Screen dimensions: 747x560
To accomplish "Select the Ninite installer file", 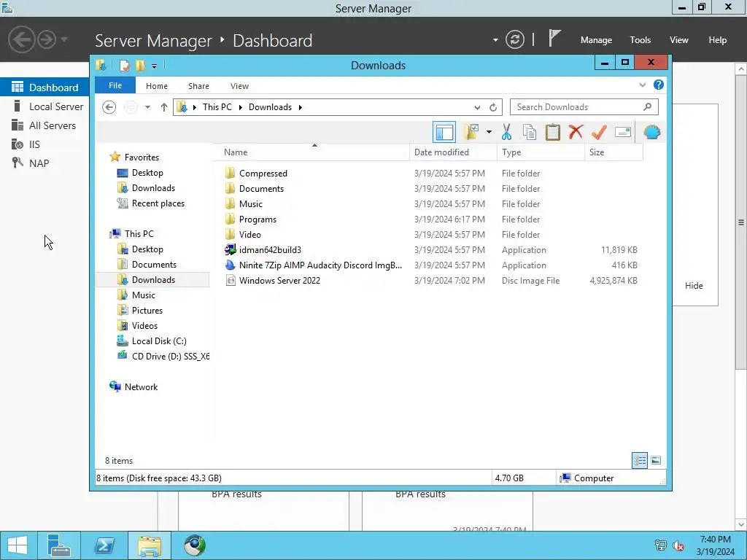I will coord(320,265).
